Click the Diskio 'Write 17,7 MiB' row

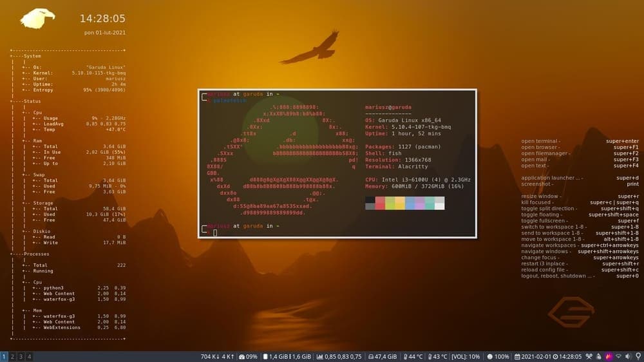point(79,242)
